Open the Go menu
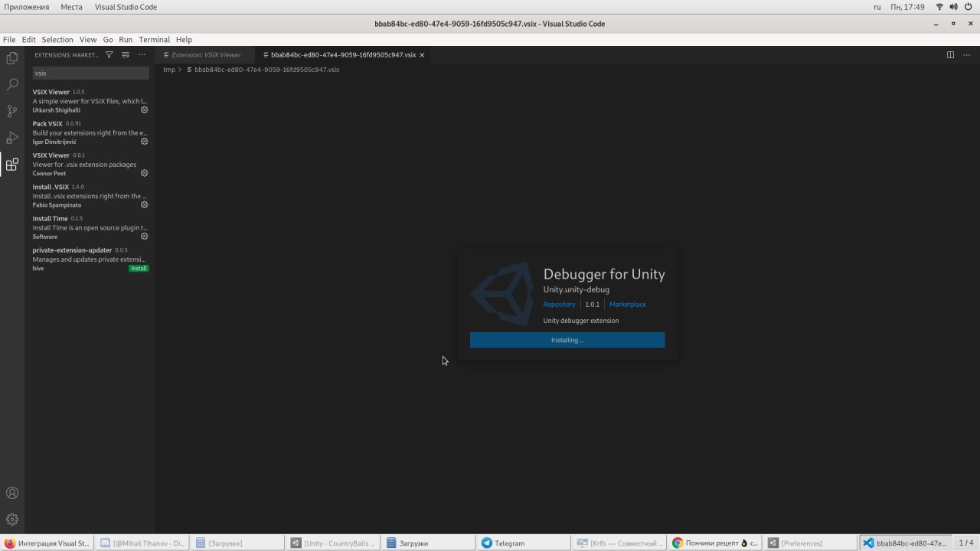The image size is (980, 551). (108, 40)
